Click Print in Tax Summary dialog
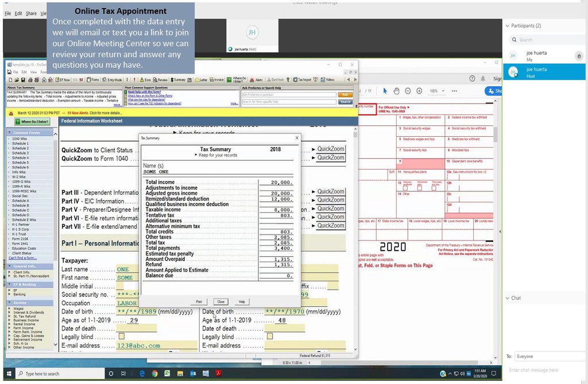This screenshot has height=384, width=588. click(199, 302)
